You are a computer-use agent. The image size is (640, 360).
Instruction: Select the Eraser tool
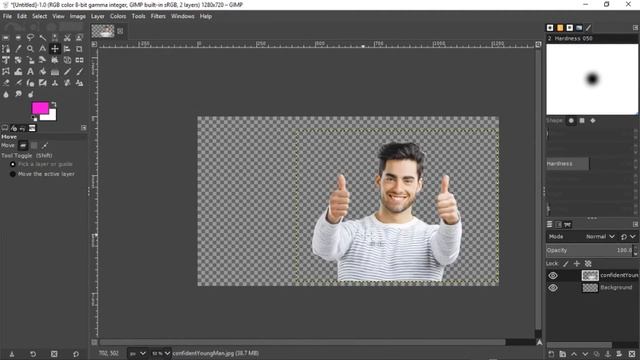[x=6, y=83]
